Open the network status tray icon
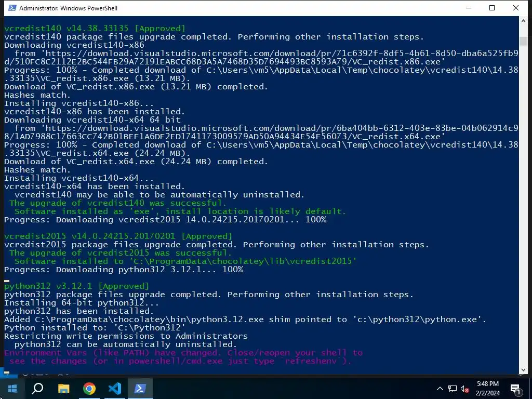The image size is (532, 399). pyautogui.click(x=453, y=389)
